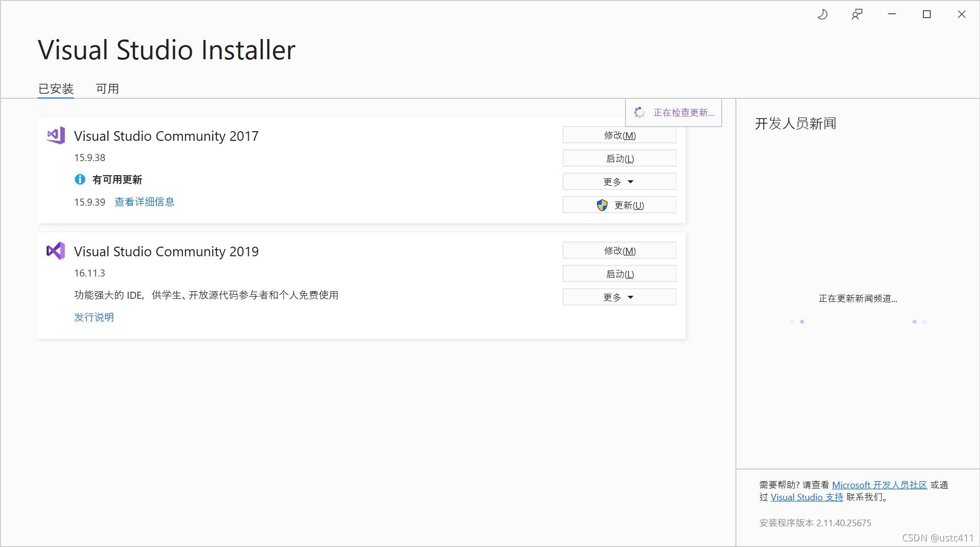The image size is (980, 547).
Task: Open the 查看详细信息 link
Action: click(144, 202)
